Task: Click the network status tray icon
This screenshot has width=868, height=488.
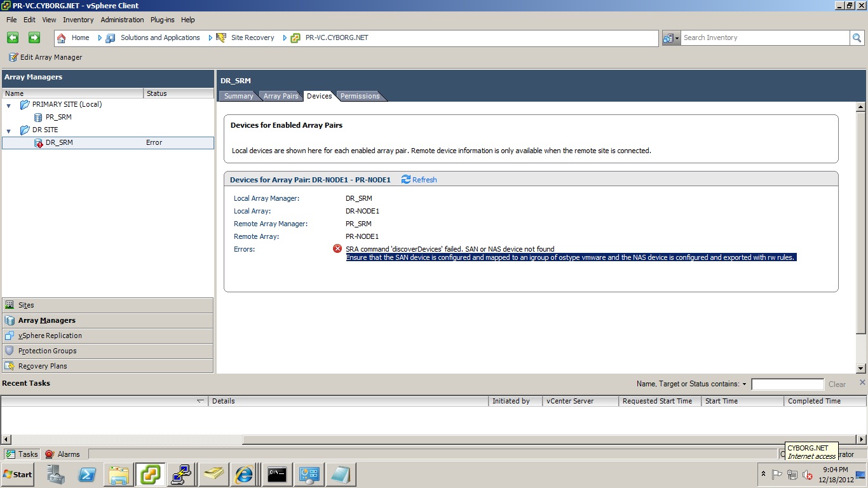Action: coord(792,475)
